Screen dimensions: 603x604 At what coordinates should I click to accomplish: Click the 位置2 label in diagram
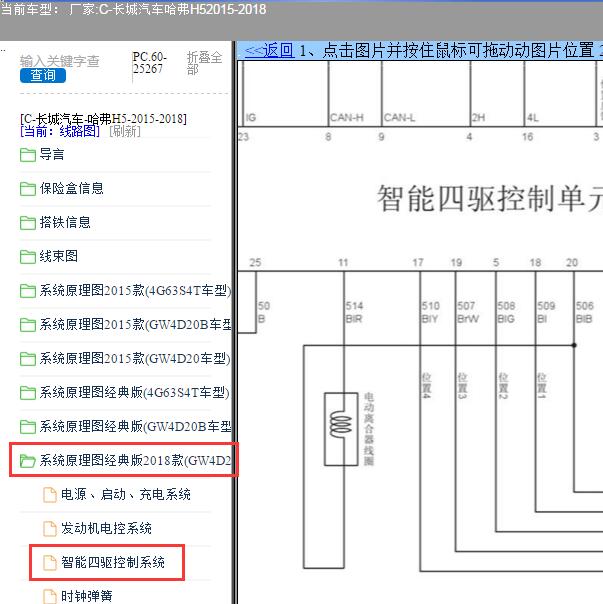click(x=503, y=386)
